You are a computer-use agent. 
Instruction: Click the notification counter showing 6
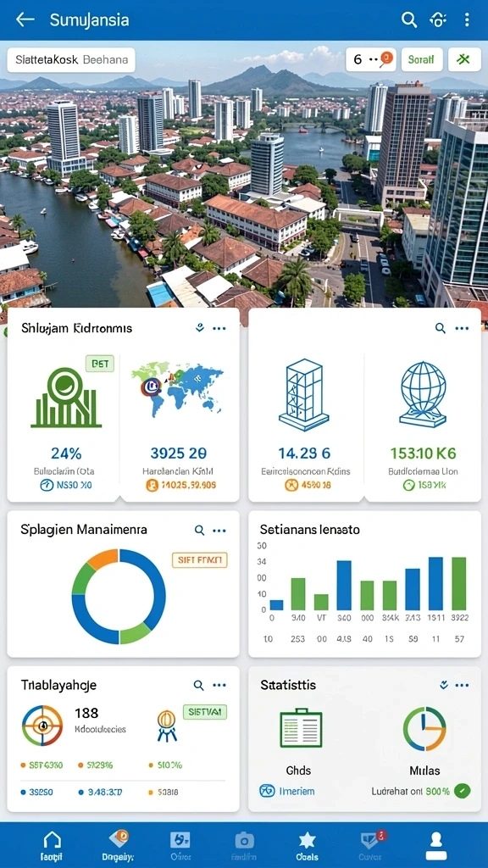pyautogui.click(x=371, y=59)
